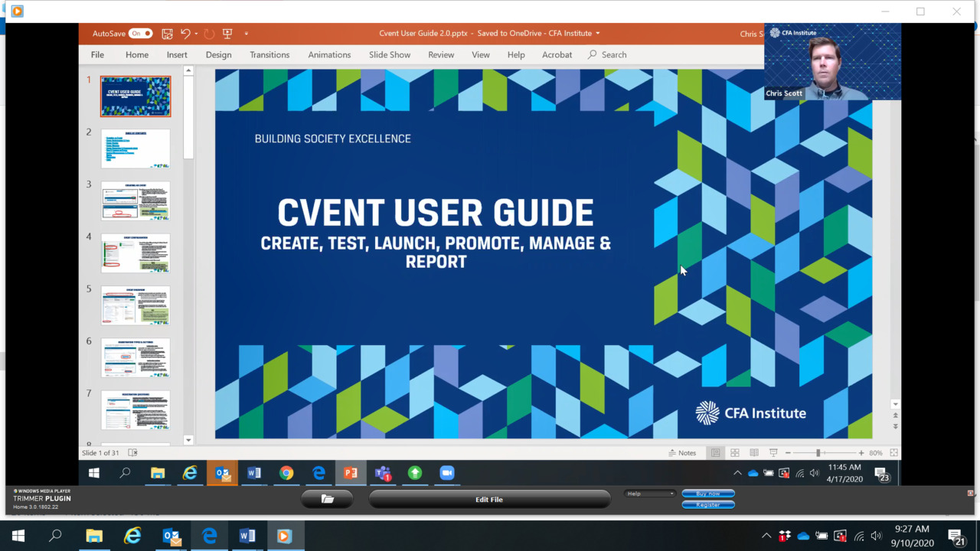Fit slide to current window icon
The height and width of the screenshot is (551, 980).
tap(893, 453)
